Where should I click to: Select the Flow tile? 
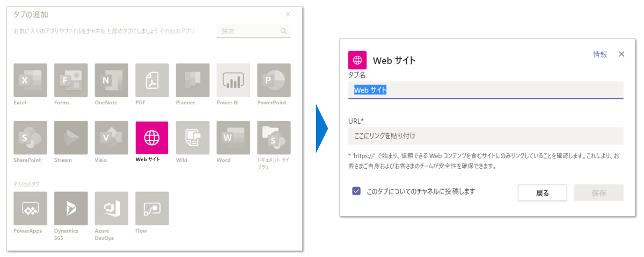click(x=152, y=209)
